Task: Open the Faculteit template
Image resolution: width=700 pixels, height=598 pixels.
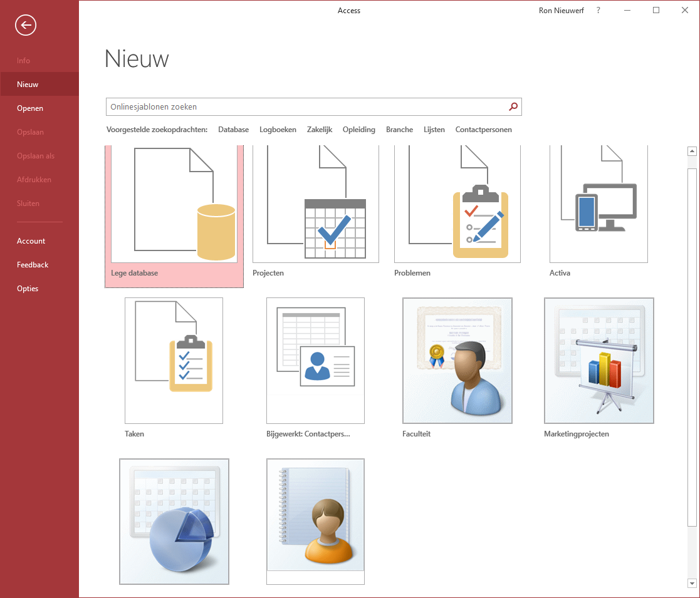Action: pos(457,368)
